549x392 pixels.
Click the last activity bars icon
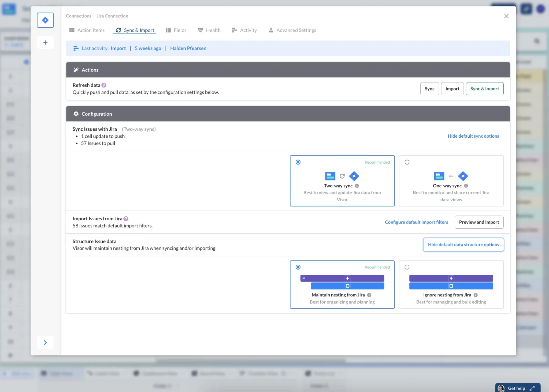coord(76,48)
